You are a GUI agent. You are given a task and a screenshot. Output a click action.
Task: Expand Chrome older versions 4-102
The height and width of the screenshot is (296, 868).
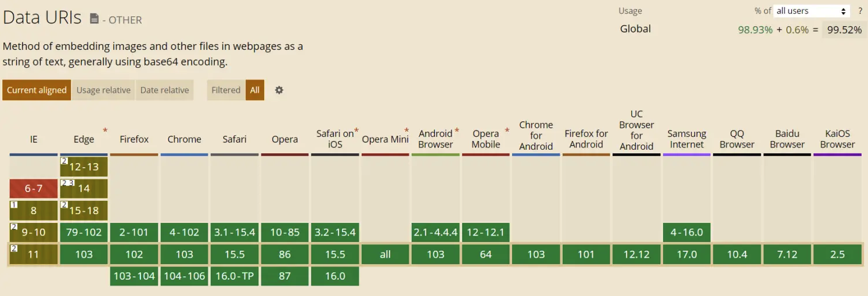[x=184, y=232]
